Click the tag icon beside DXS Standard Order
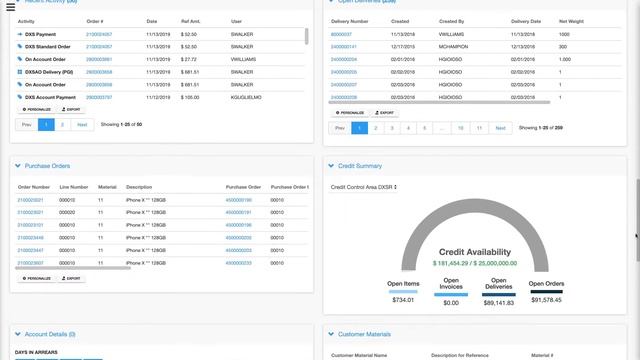 click(x=20, y=47)
